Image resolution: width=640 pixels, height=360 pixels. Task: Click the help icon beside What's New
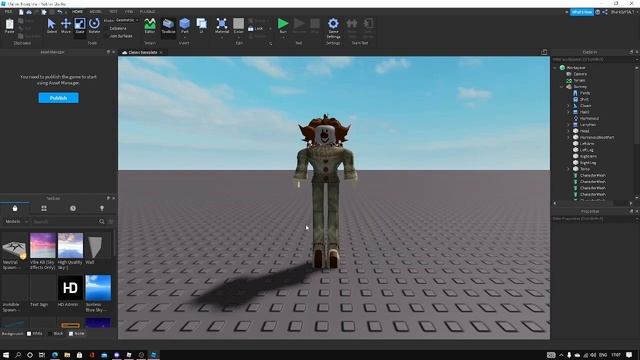(598, 12)
